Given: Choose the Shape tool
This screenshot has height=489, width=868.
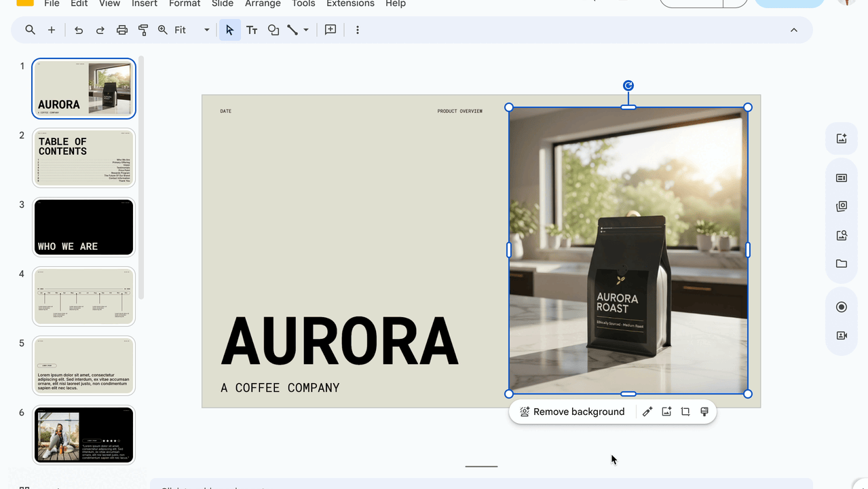Looking at the screenshot, I should pos(273,30).
